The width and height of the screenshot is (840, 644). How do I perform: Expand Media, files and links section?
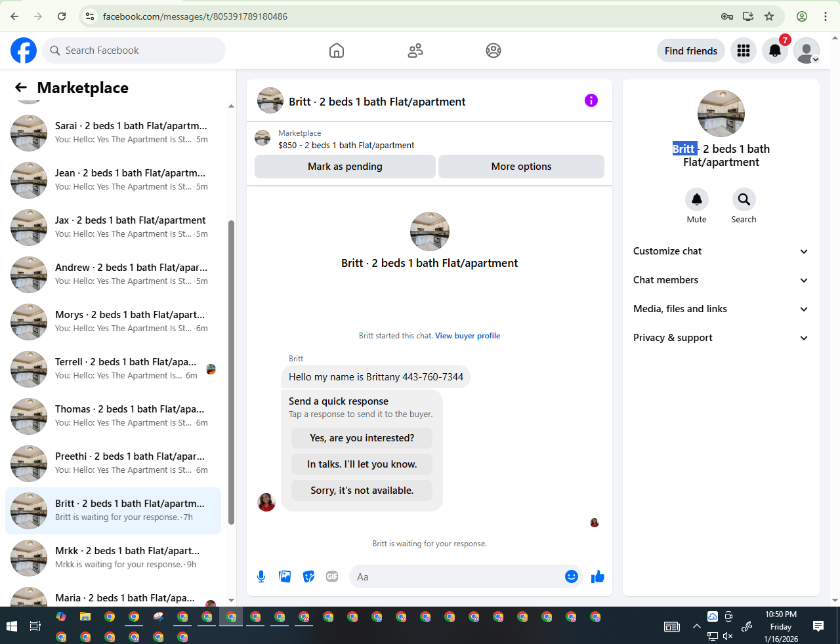point(721,309)
